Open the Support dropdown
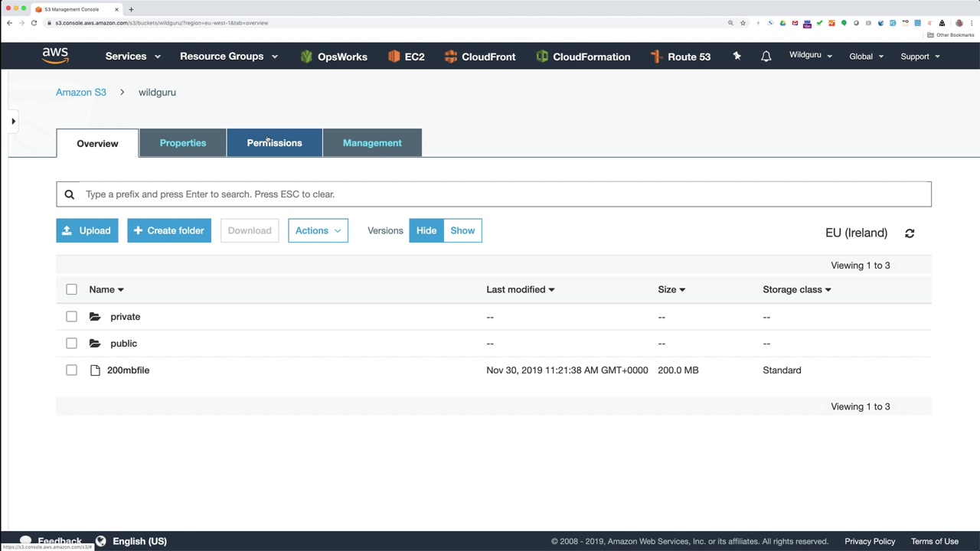Screen dimensions: 980x551 (x=920, y=57)
